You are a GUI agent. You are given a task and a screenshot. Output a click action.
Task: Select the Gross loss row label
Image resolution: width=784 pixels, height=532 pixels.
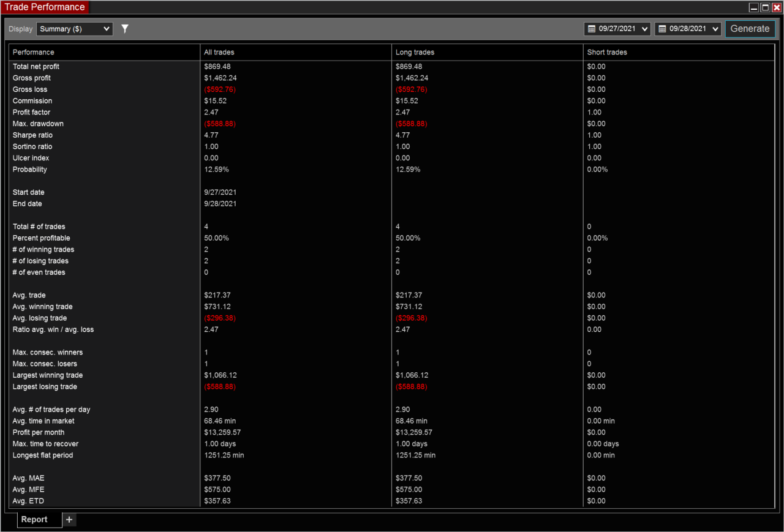point(29,89)
